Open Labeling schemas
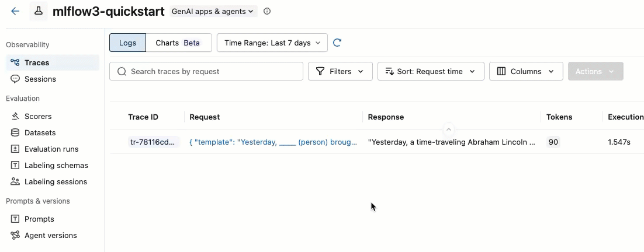Viewport: 644px width, 252px height. coord(56,165)
